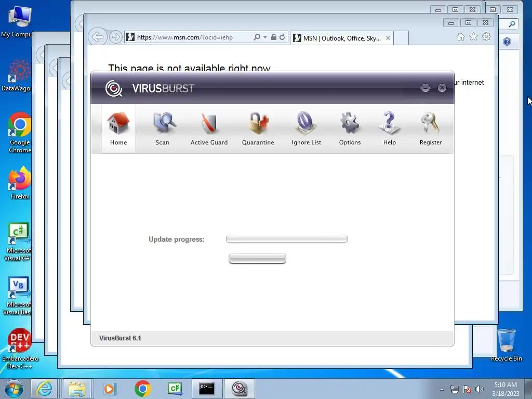Click the network tray icon

[454, 389]
